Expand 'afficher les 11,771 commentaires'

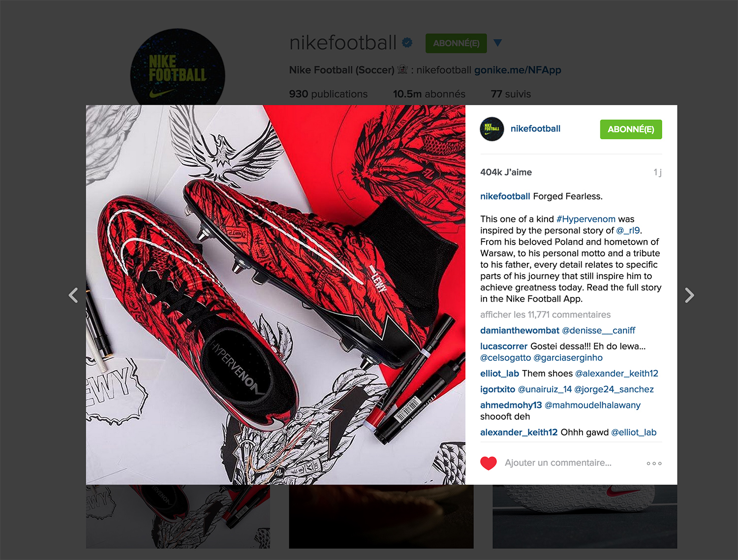(x=545, y=314)
